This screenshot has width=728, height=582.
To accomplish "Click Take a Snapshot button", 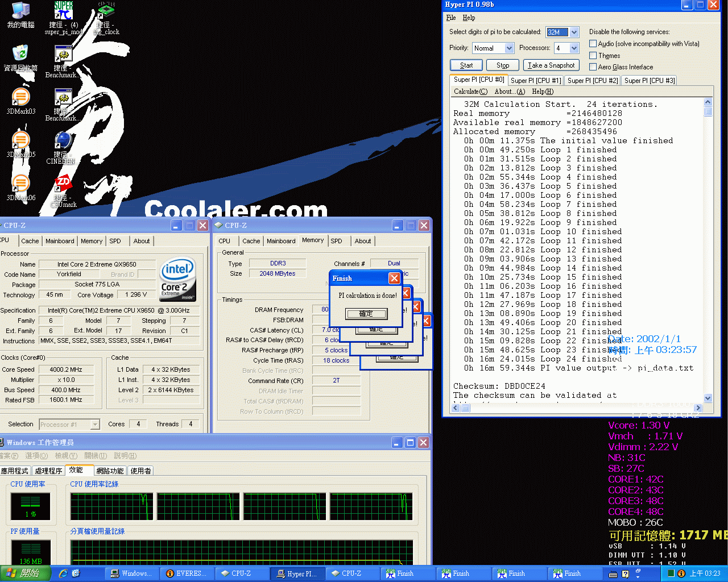I will tap(551, 65).
